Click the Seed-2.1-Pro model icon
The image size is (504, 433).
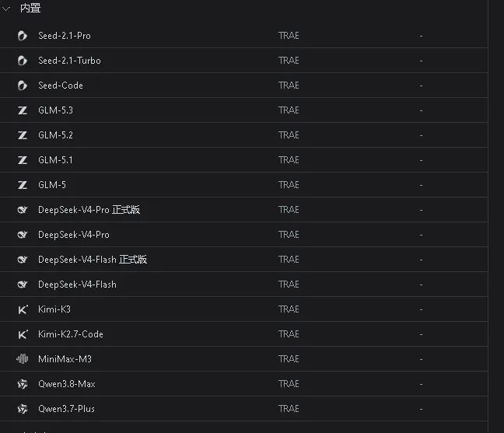click(23, 36)
